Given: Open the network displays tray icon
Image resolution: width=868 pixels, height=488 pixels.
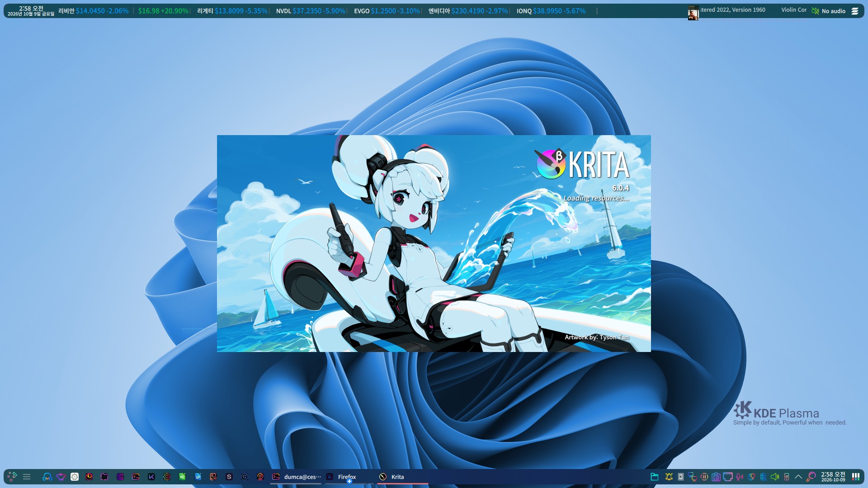Looking at the screenshot, I should point(692,477).
